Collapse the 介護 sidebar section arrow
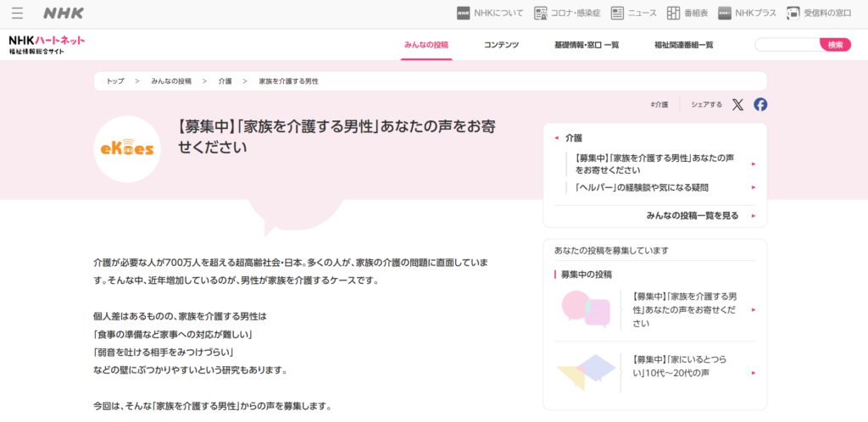Viewport: 868px width, 422px height. (556, 137)
